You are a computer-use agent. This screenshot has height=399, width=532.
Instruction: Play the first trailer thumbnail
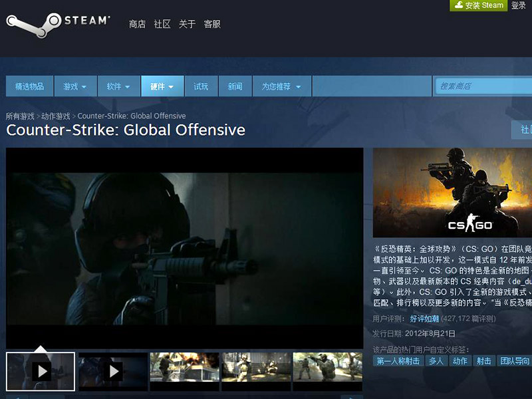tap(41, 372)
